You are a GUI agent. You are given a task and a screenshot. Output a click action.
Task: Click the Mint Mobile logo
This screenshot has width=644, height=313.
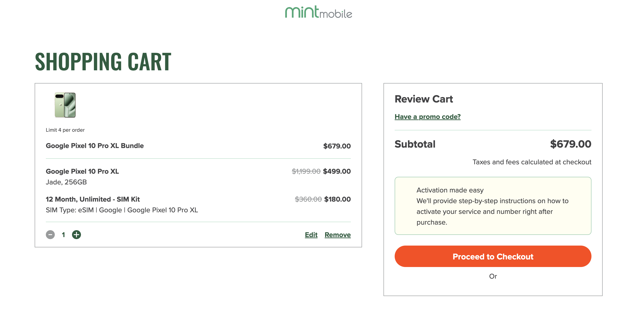(318, 12)
